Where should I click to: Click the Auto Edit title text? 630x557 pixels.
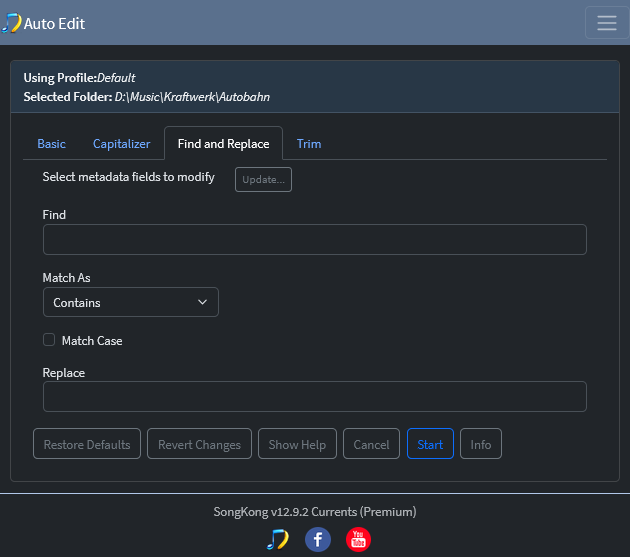[54, 24]
